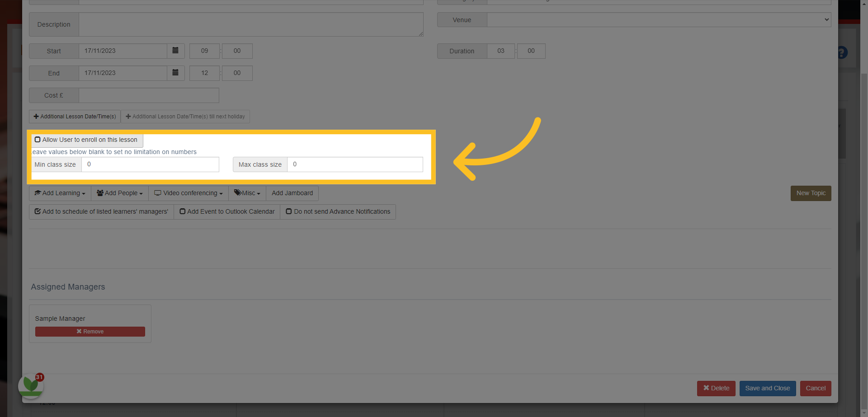Click the Max class size input

[355, 164]
